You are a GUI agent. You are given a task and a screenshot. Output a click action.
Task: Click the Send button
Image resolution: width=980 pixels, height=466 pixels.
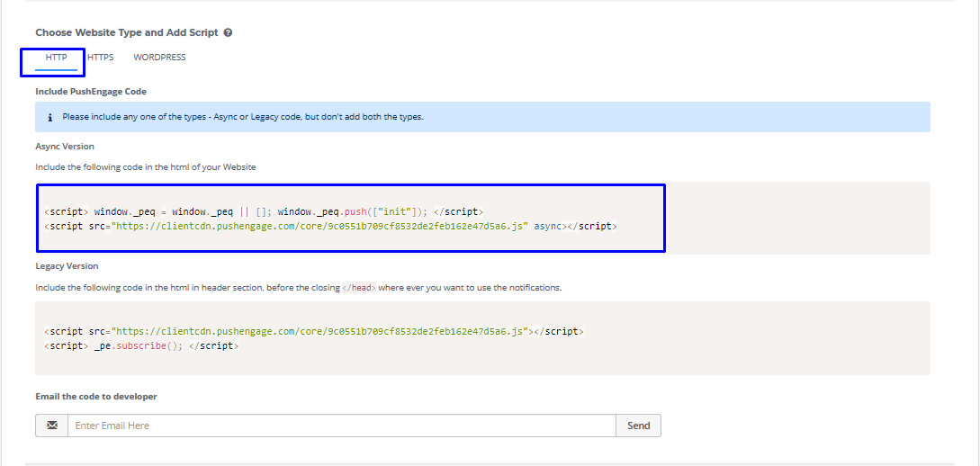(638, 426)
